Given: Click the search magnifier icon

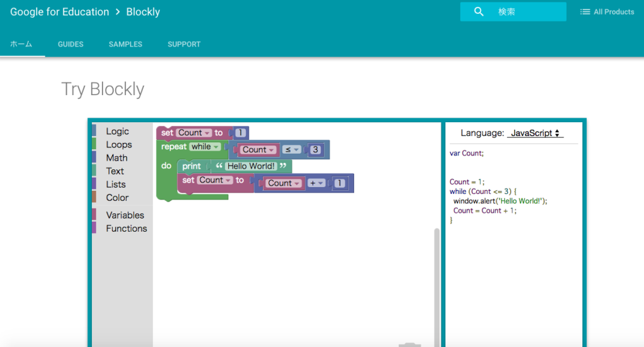Looking at the screenshot, I should pos(479,12).
